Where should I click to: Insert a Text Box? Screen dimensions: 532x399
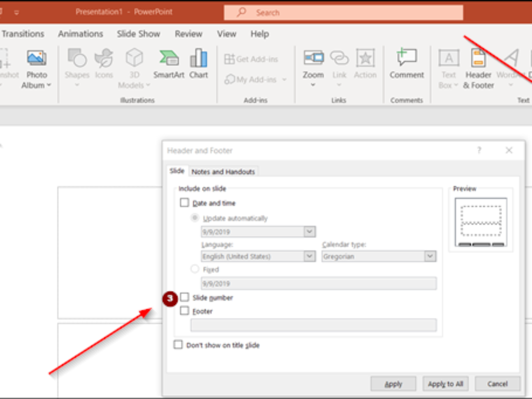pyautogui.click(x=449, y=69)
